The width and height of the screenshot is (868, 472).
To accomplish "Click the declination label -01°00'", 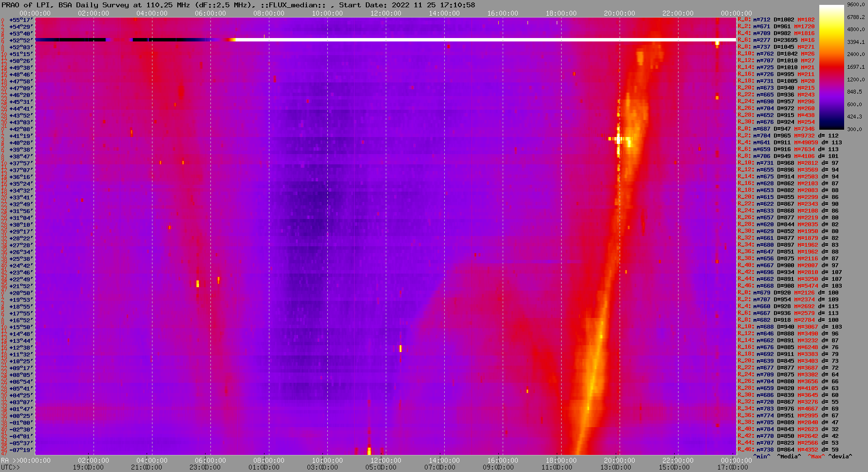I will coord(21,423).
